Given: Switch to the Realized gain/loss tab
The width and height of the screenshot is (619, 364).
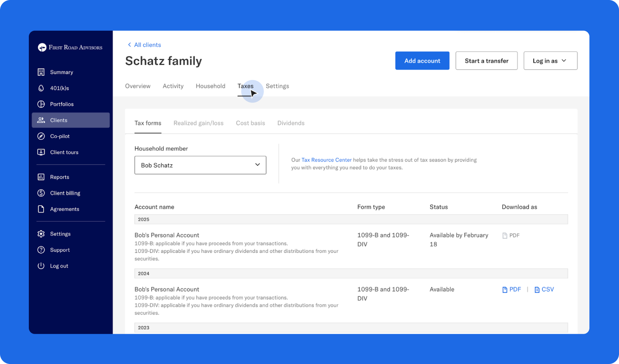Looking at the screenshot, I should (198, 123).
